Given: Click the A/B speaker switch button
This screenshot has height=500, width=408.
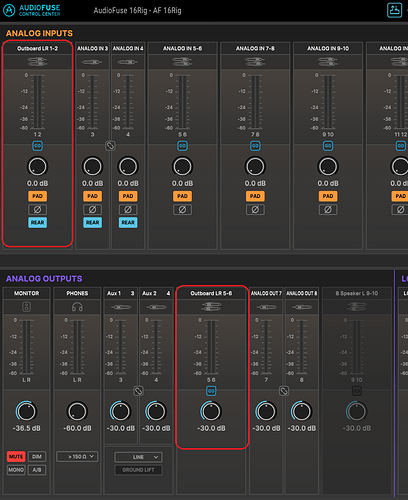Looking at the screenshot, I should pos(37,470).
